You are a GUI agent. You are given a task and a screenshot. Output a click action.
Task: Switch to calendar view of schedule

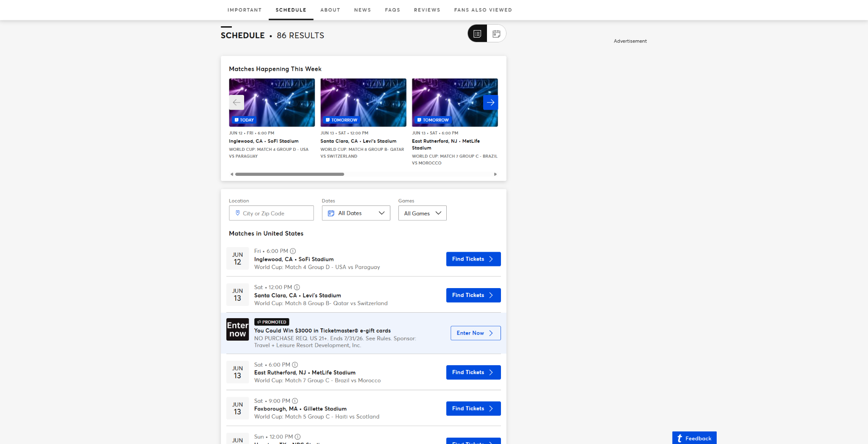click(496, 33)
